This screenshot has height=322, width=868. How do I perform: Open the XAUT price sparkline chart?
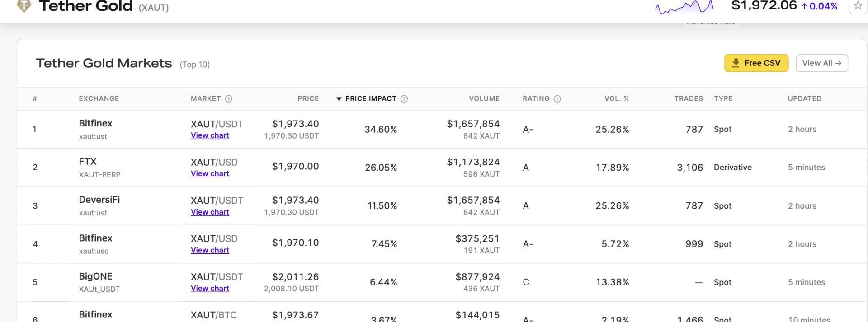(684, 7)
